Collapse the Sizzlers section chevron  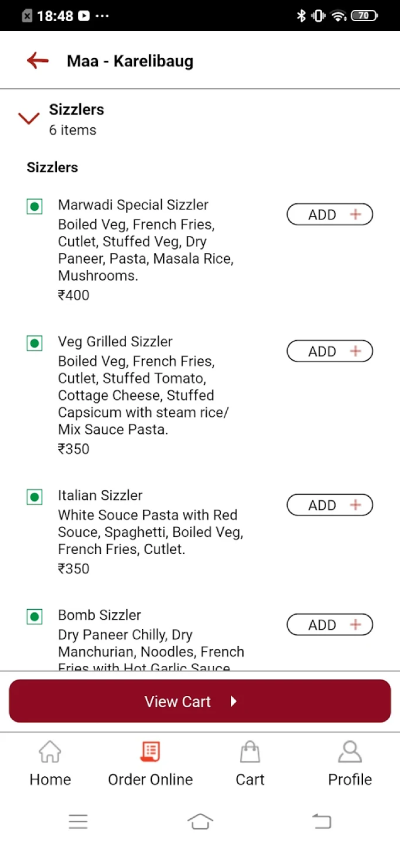click(29, 119)
